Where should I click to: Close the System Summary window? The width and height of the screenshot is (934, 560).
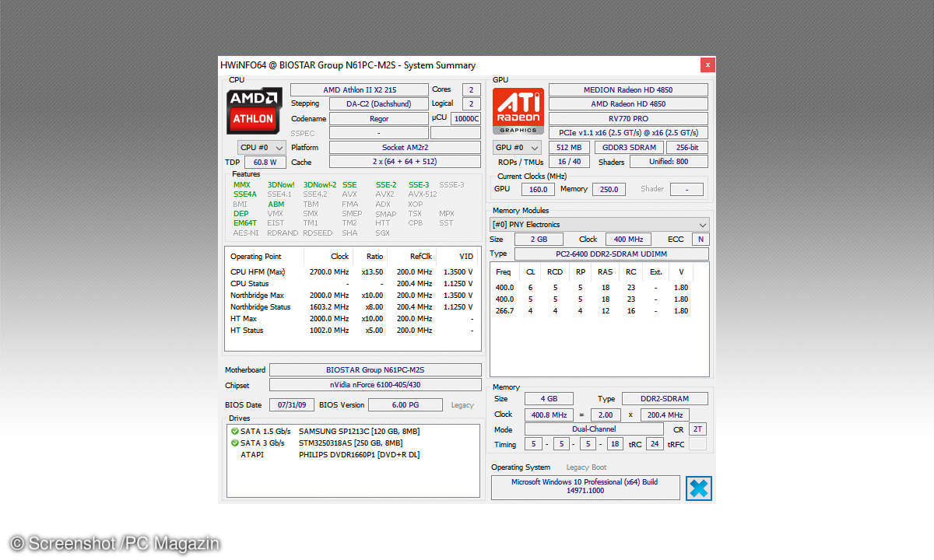[707, 65]
